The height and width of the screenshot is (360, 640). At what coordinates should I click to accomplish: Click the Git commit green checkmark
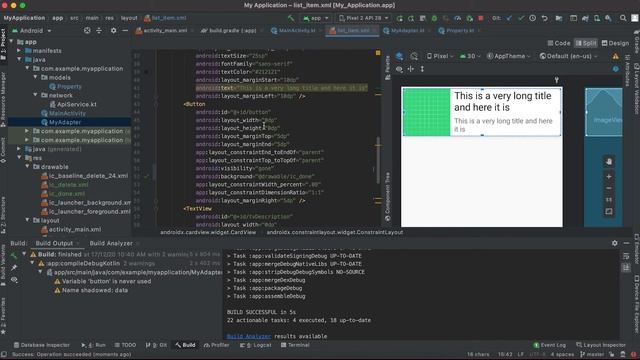point(521,18)
